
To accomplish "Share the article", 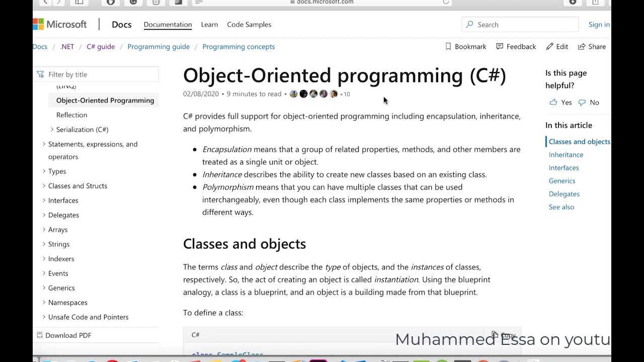I will (x=592, y=46).
